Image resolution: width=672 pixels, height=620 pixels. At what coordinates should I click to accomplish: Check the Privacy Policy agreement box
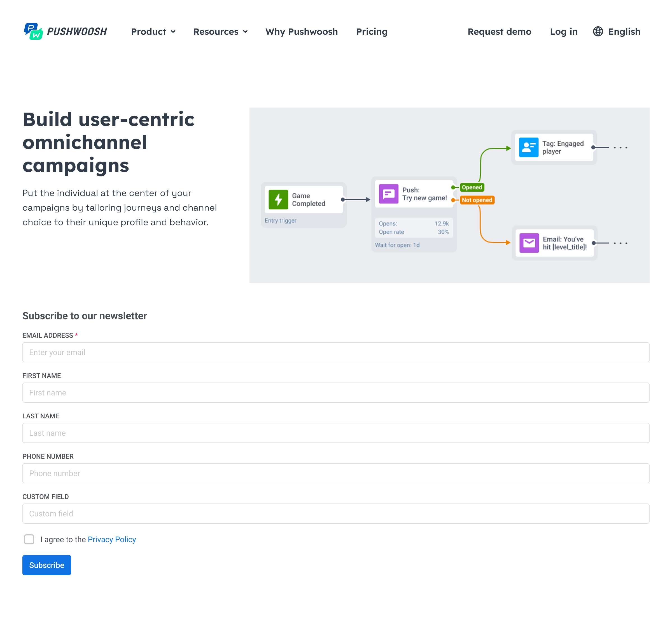pos(29,539)
